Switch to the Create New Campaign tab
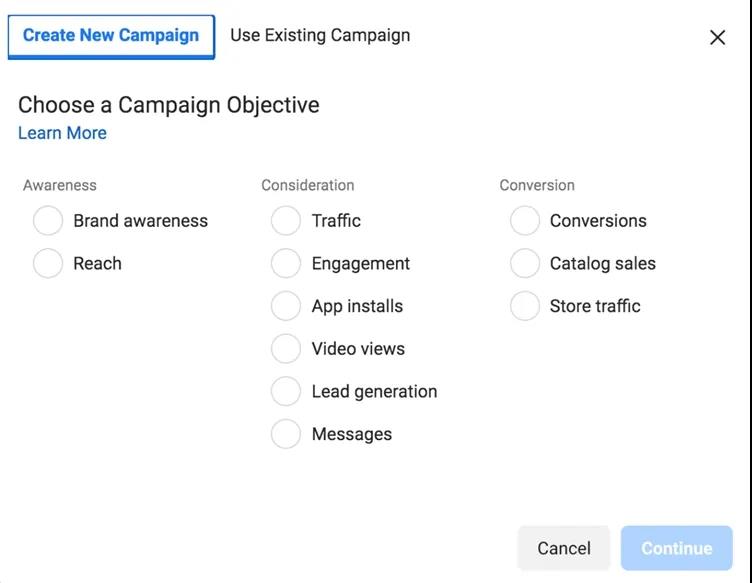The image size is (752, 583). pyautogui.click(x=111, y=36)
